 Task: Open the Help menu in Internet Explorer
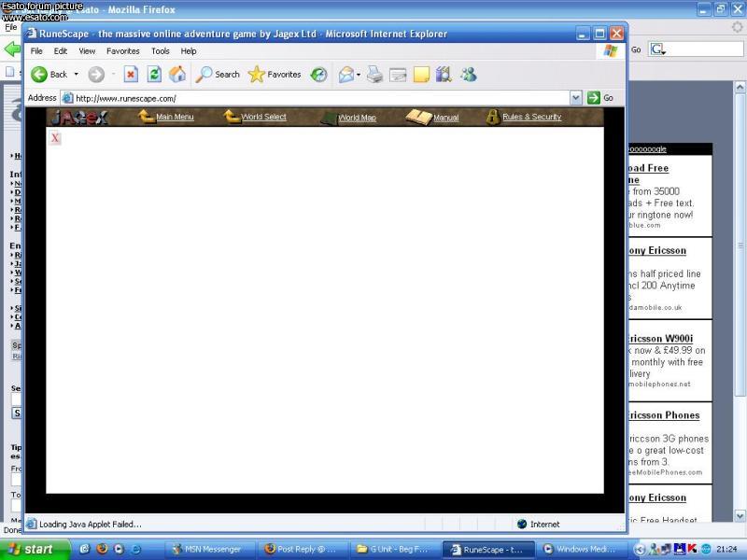[189, 51]
